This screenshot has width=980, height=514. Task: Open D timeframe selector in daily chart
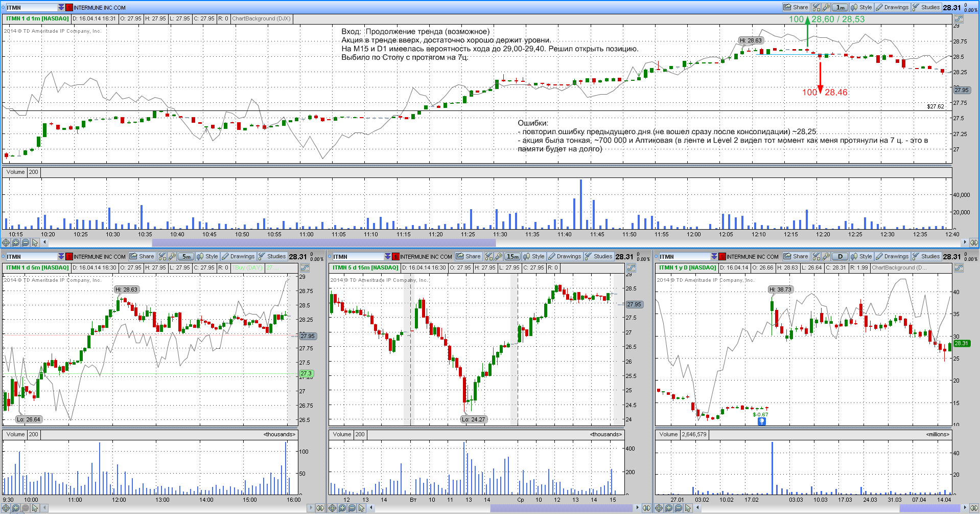click(840, 256)
